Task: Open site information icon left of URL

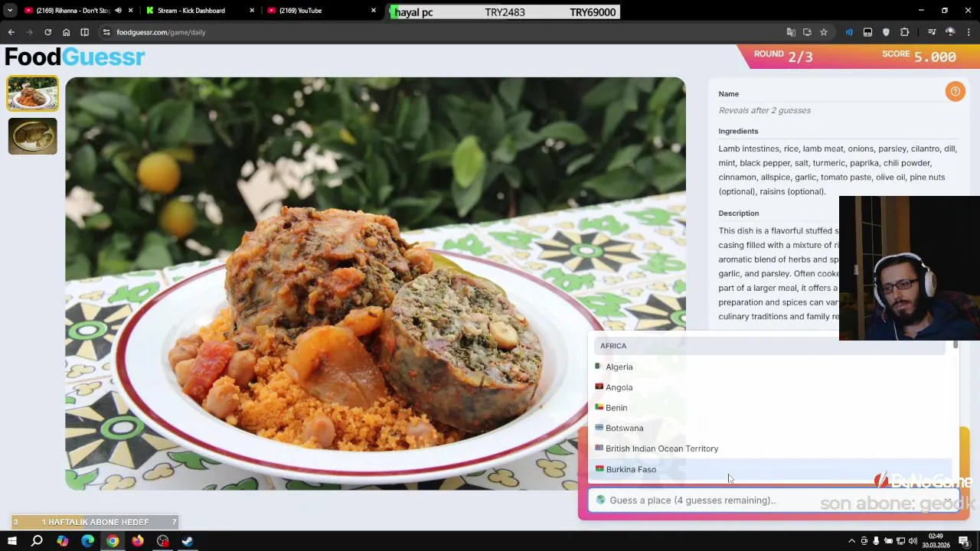Action: click(106, 32)
